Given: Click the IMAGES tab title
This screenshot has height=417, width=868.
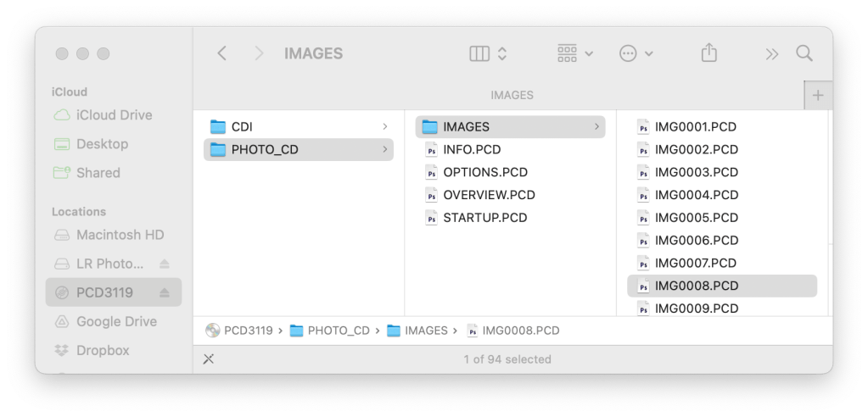Looking at the screenshot, I should (x=512, y=96).
